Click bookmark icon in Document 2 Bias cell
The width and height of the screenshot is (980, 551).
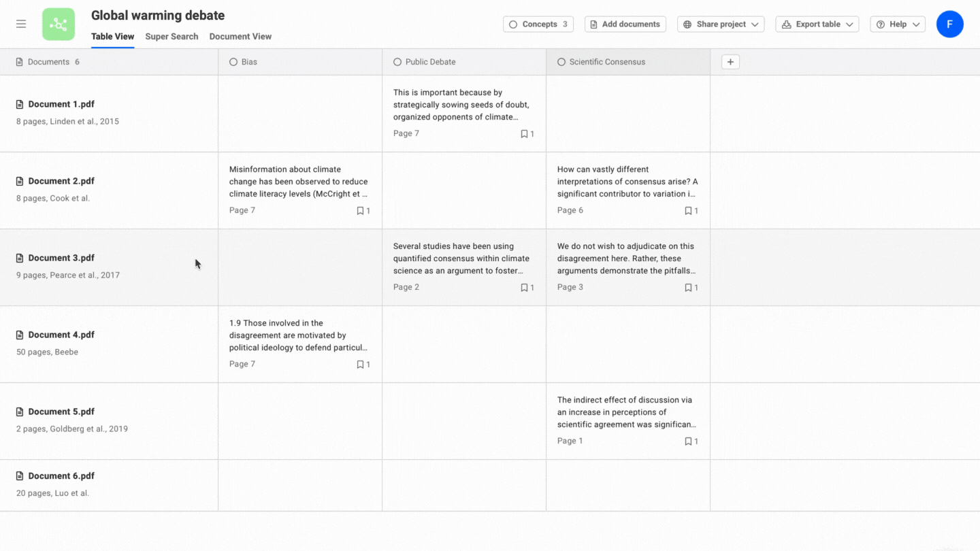pos(361,211)
